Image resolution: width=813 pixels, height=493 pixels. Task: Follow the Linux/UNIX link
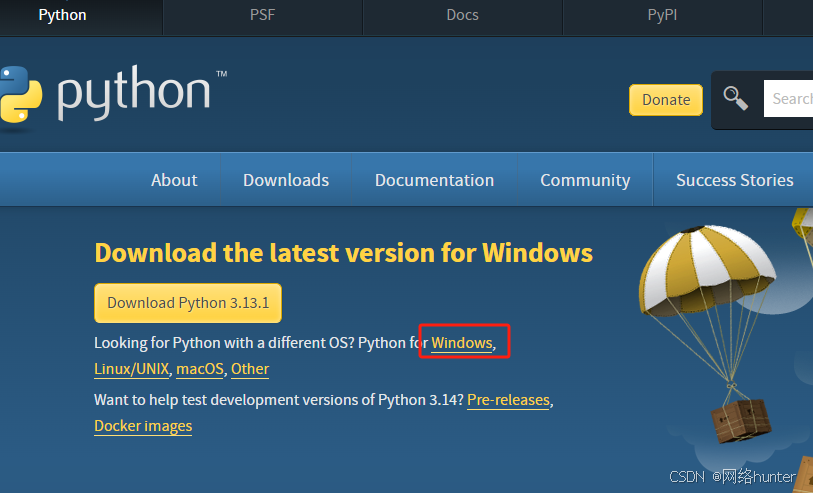[x=132, y=369]
